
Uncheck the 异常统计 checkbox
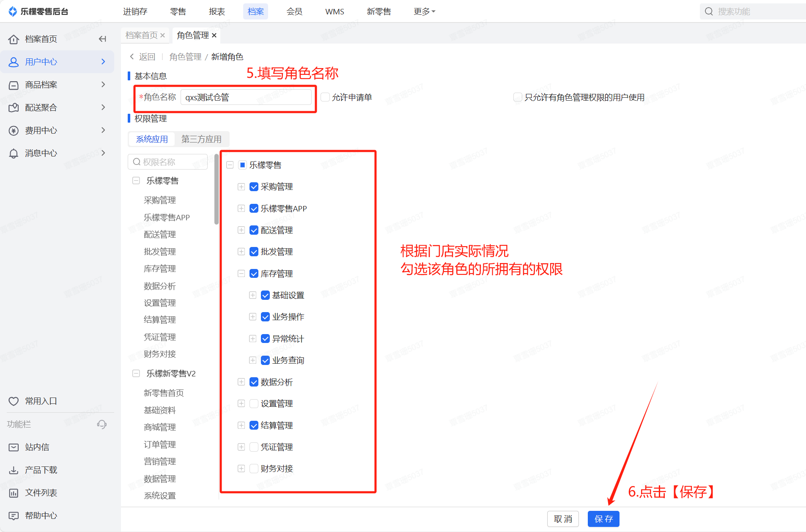coord(265,339)
